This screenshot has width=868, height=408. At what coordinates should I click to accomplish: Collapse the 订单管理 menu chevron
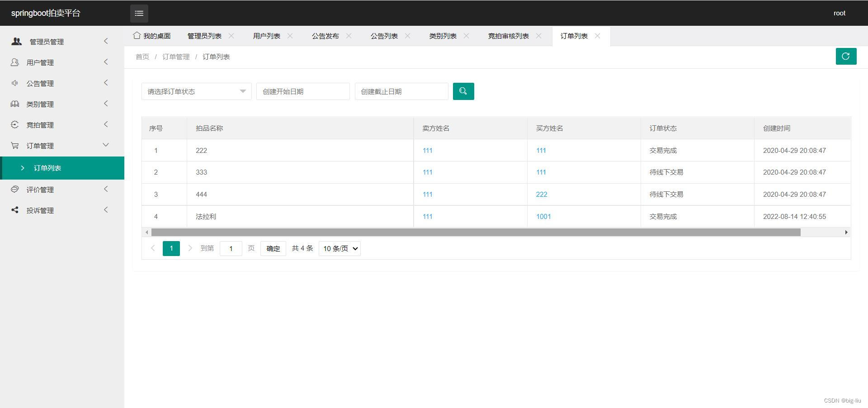[x=106, y=145]
